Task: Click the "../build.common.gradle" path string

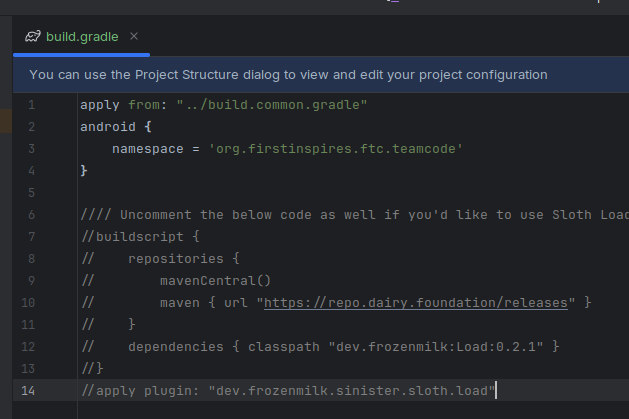Action: point(272,105)
